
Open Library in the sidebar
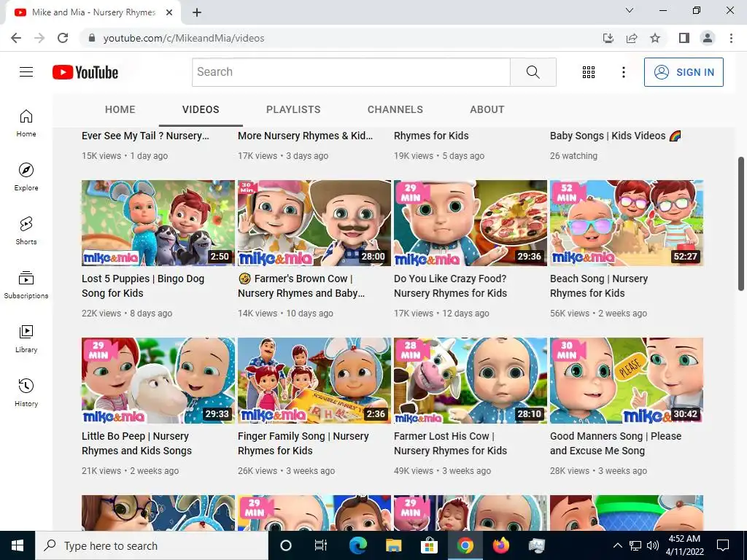click(26, 338)
